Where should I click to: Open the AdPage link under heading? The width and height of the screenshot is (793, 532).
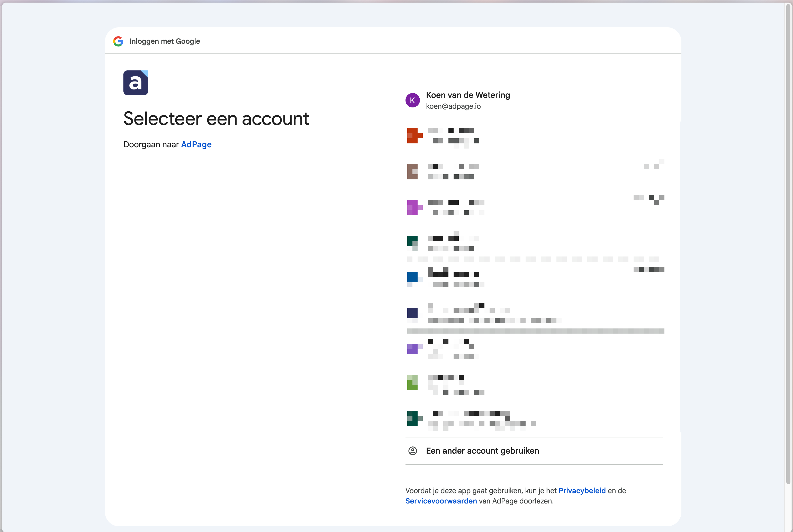coord(196,144)
